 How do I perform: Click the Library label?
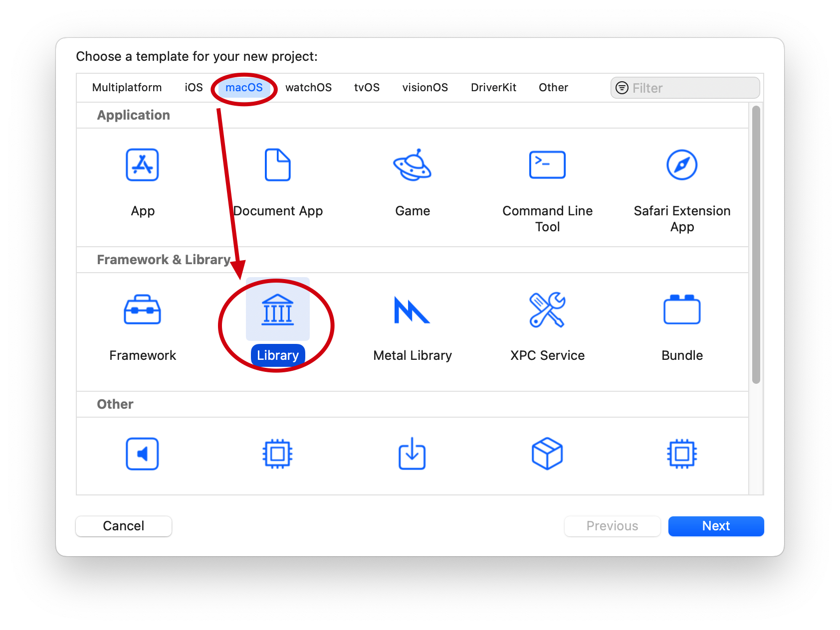click(278, 355)
